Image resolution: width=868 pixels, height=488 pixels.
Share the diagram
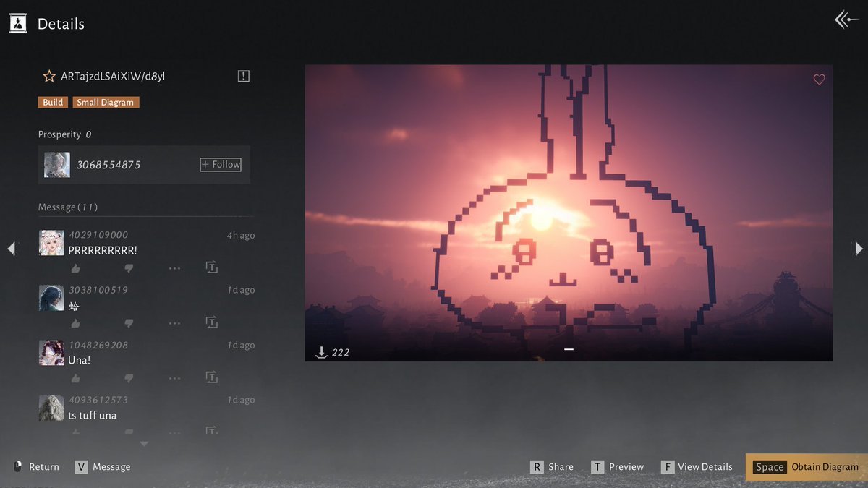(552, 467)
